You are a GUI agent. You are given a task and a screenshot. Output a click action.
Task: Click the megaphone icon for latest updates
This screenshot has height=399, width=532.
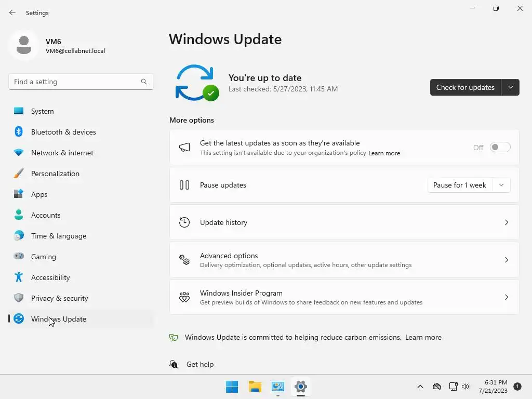184,147
